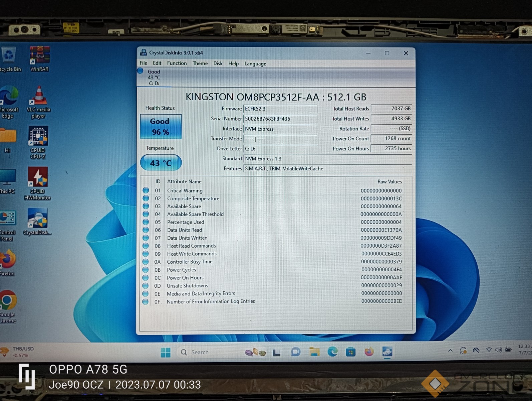Click the Windows Start button on taskbar

coord(166,352)
